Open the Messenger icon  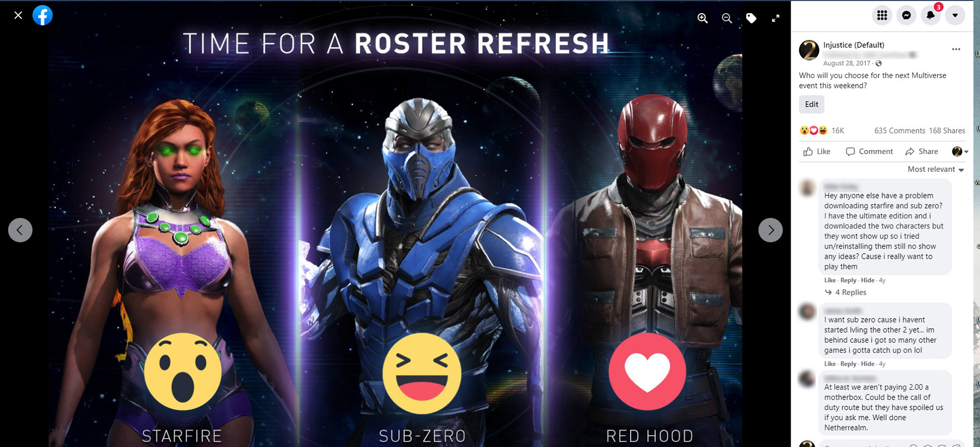906,15
